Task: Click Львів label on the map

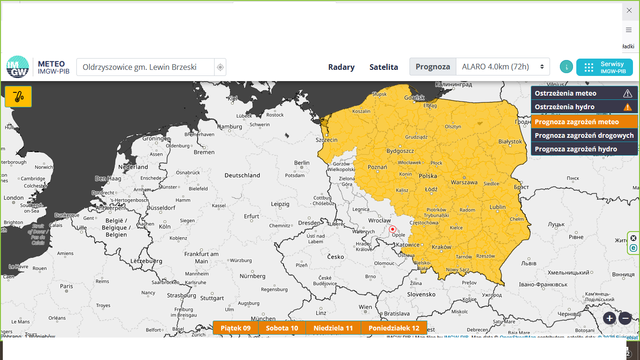Action: 529,263
